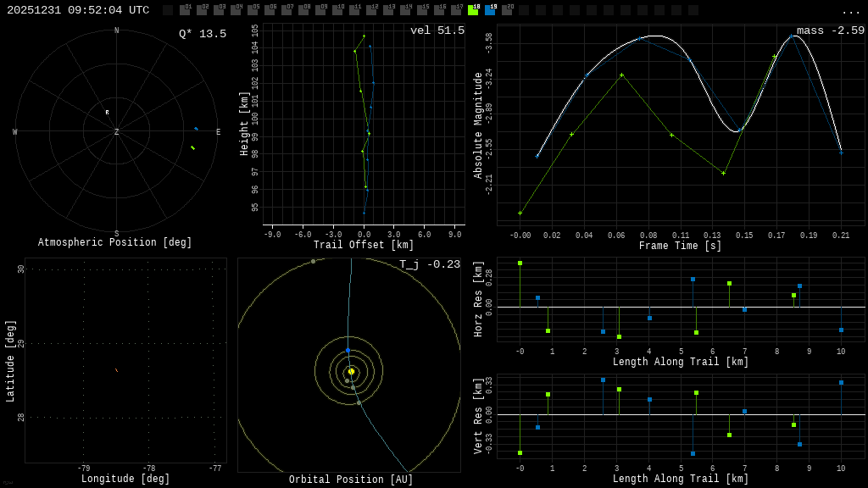This screenshot has width=868, height=488.
Task: Click the Q* 13.5 label
Action: tap(203, 34)
